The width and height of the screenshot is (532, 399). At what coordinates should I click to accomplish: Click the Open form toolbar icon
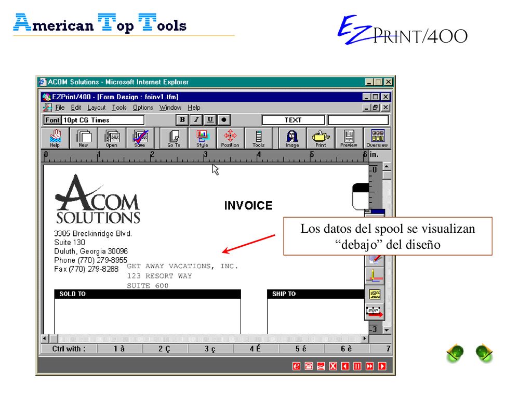tap(112, 138)
